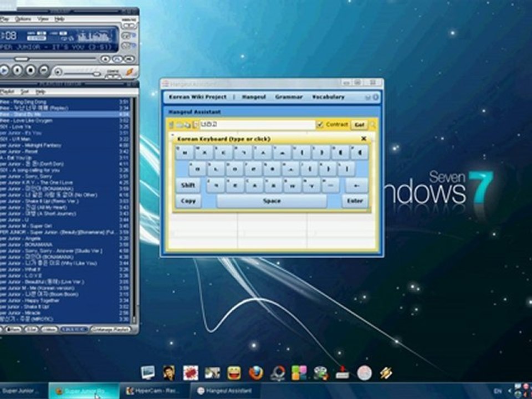Image resolution: width=532 pixels, height=399 pixels.
Task: Click film reel dock icon
Action: tap(321, 373)
